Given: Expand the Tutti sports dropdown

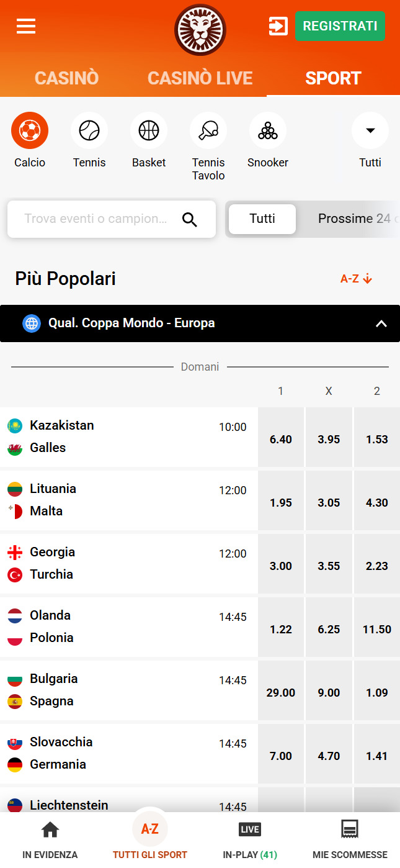Looking at the screenshot, I should [x=370, y=130].
